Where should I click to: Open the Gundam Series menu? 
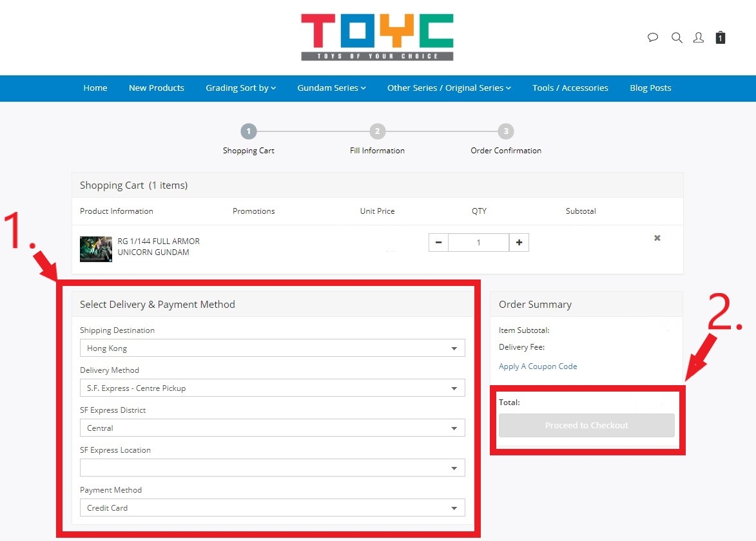pyautogui.click(x=331, y=88)
